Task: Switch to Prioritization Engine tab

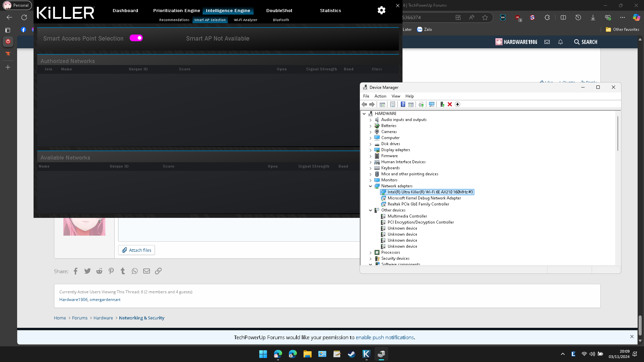Action: tap(176, 11)
